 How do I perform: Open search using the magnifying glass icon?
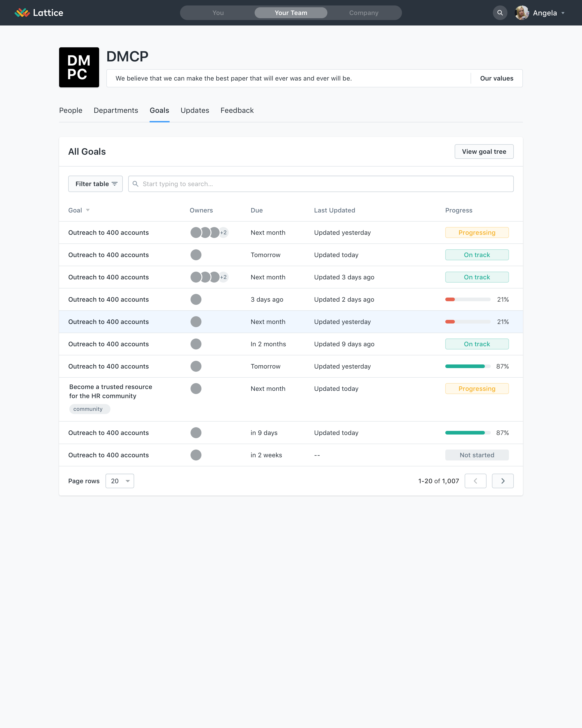tap(500, 13)
